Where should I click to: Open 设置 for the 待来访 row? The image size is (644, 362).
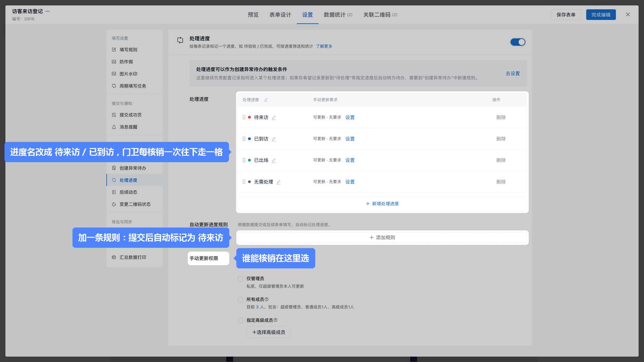coord(350,117)
